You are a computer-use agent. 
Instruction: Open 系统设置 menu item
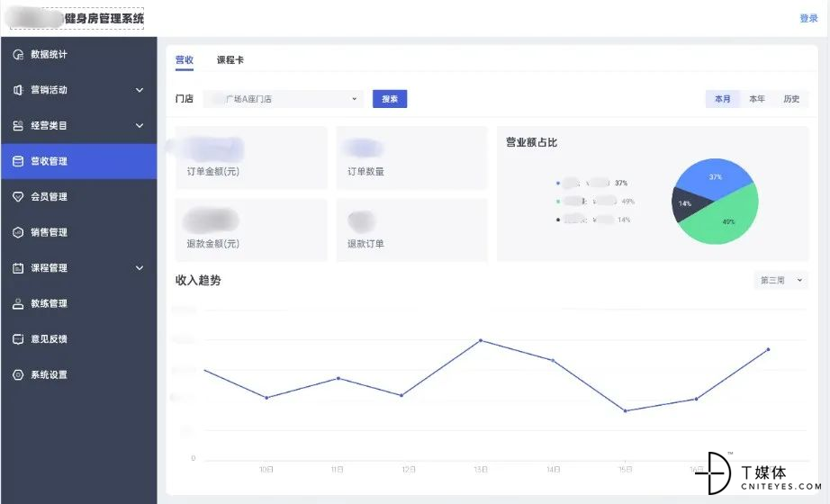pos(79,374)
